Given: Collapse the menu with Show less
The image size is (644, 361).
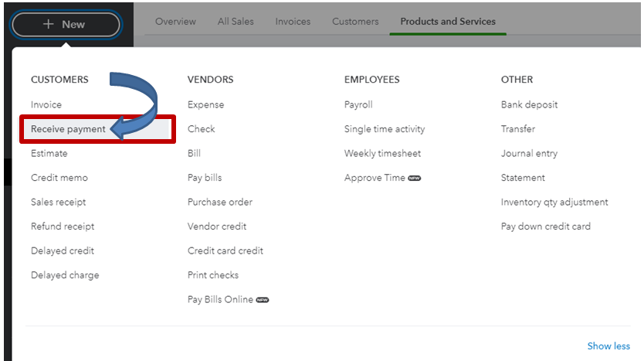Looking at the screenshot, I should coord(608,346).
